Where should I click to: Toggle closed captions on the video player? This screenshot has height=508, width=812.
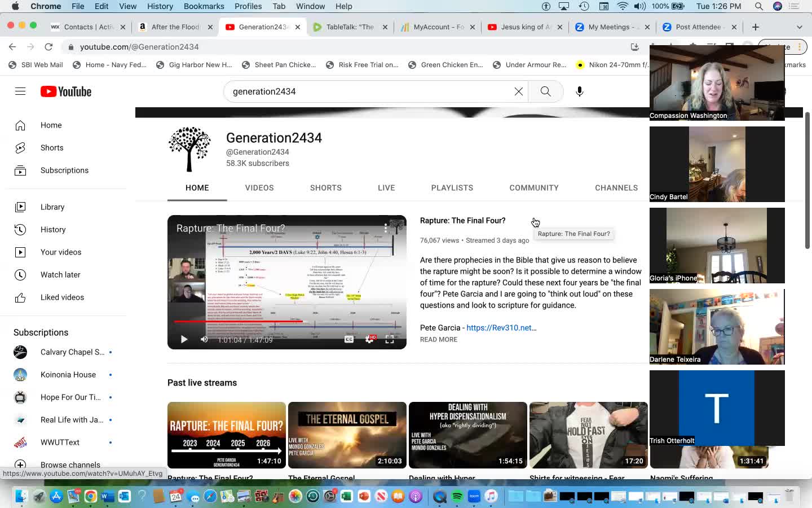(349, 339)
